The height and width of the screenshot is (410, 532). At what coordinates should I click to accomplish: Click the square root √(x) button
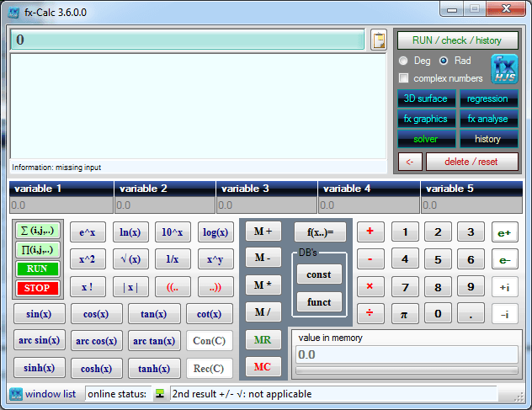click(130, 259)
